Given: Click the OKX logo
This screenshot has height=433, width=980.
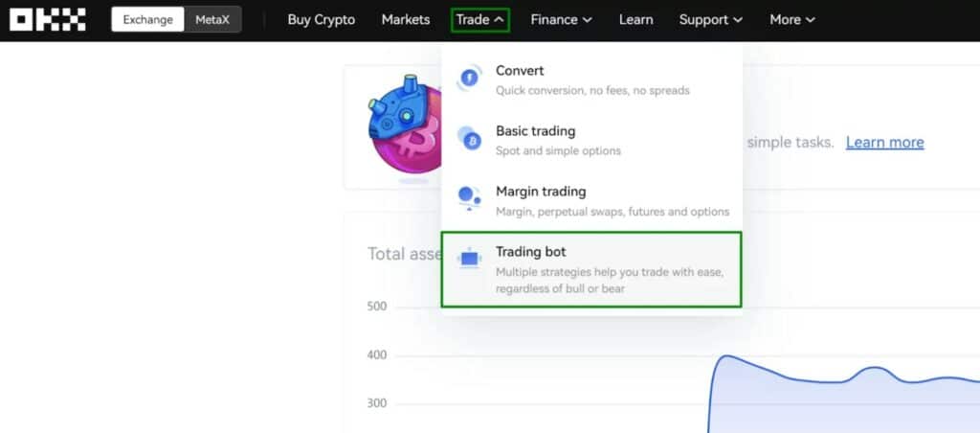Looking at the screenshot, I should [48, 19].
